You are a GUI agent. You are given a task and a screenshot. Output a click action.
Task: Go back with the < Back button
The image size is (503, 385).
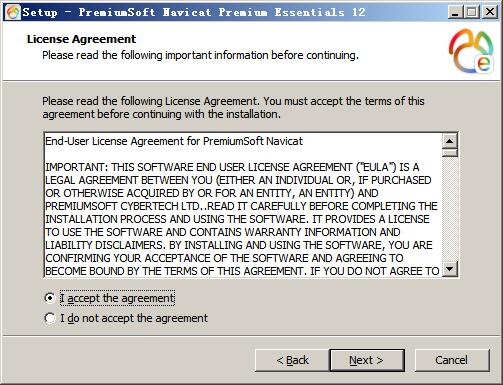(292, 360)
